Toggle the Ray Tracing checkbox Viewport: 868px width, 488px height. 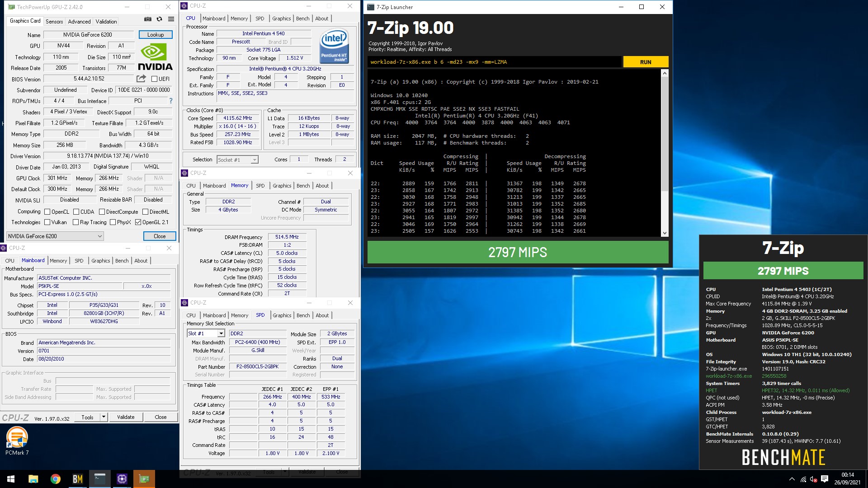(75, 222)
